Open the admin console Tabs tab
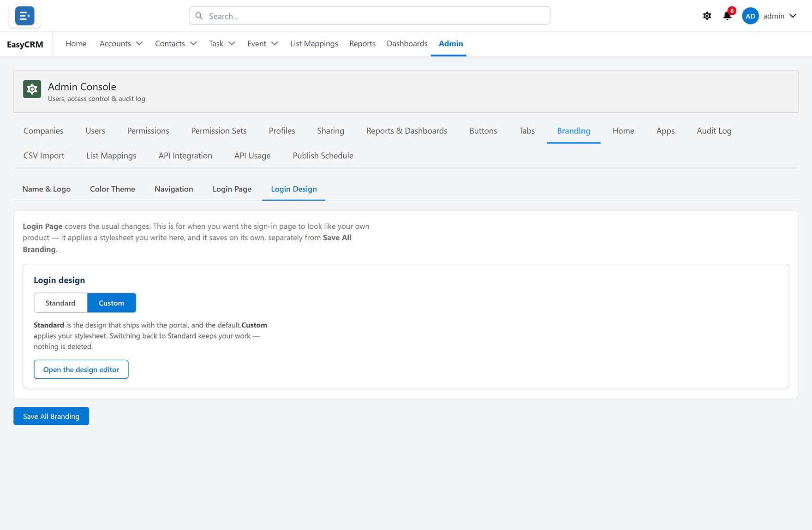This screenshot has height=530, width=812. coord(527,131)
